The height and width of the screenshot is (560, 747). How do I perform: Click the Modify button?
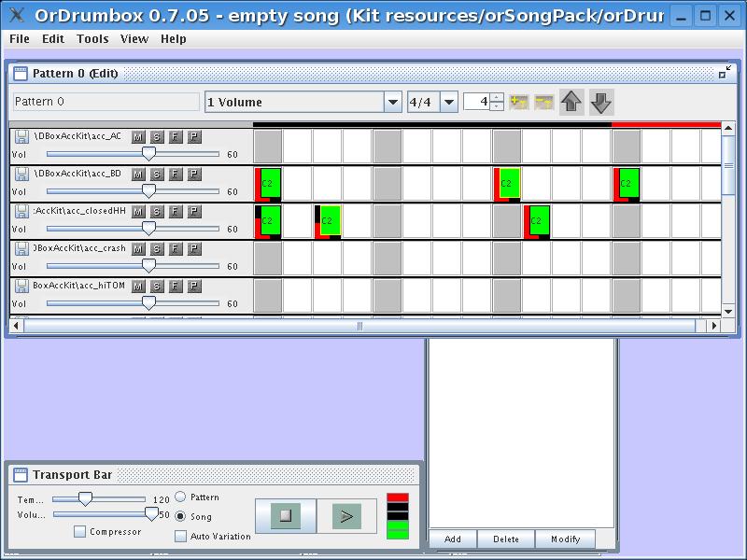(x=565, y=539)
